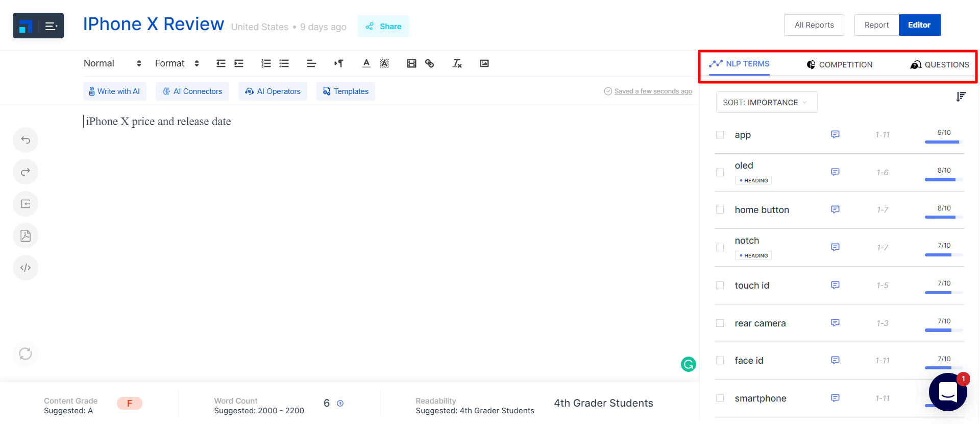The width and height of the screenshot is (980, 424).
Task: Open the Grammarly widget
Action: [x=689, y=364]
